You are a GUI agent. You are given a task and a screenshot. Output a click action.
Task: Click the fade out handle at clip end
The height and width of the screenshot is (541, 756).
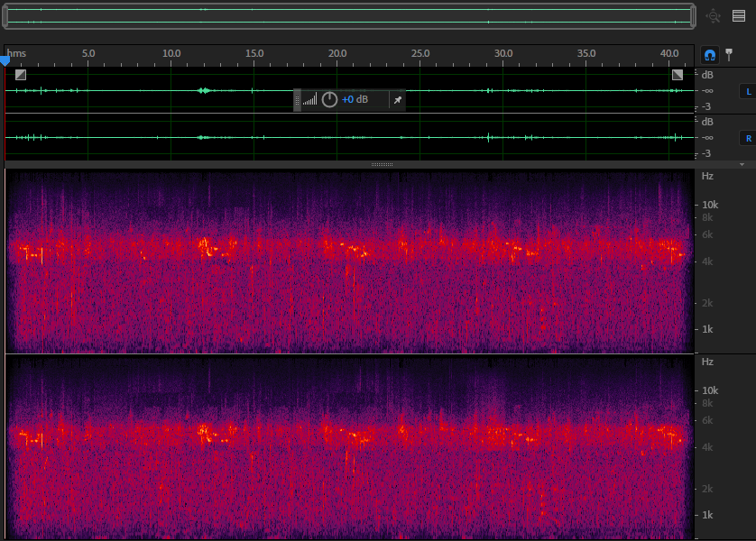click(x=678, y=75)
